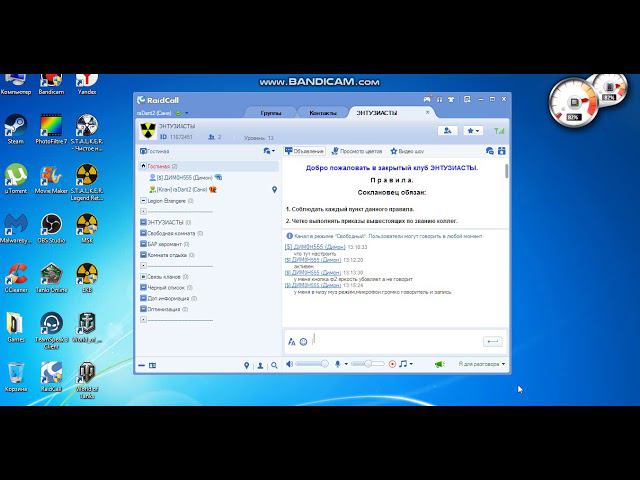Open the uTorrent desktop shortcut
This screenshot has width=640, height=480.
[16, 179]
